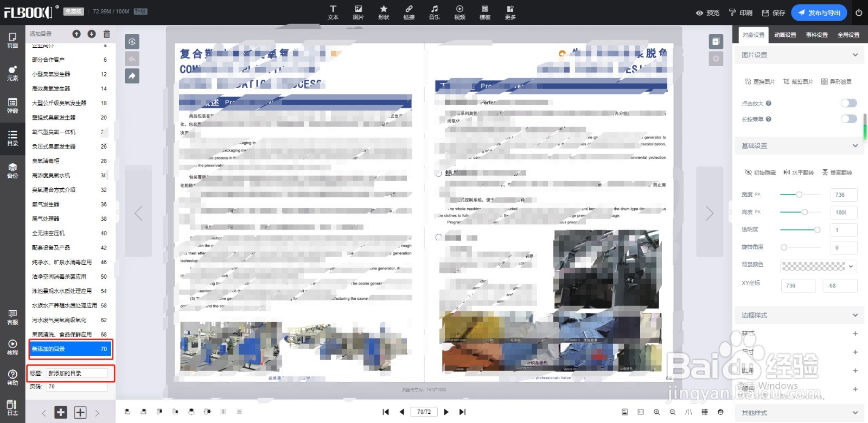Open the 元素 elements panel
The width and height of the screenshot is (868, 423).
(x=12, y=73)
